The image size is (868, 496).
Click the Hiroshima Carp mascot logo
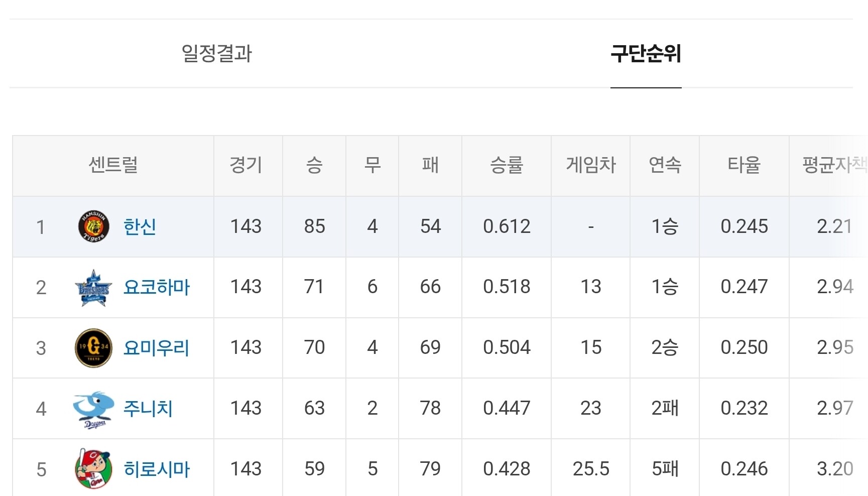[x=93, y=469]
